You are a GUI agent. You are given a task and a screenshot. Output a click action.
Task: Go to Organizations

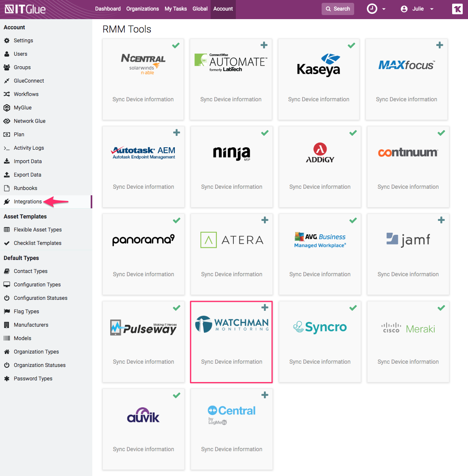(x=143, y=9)
